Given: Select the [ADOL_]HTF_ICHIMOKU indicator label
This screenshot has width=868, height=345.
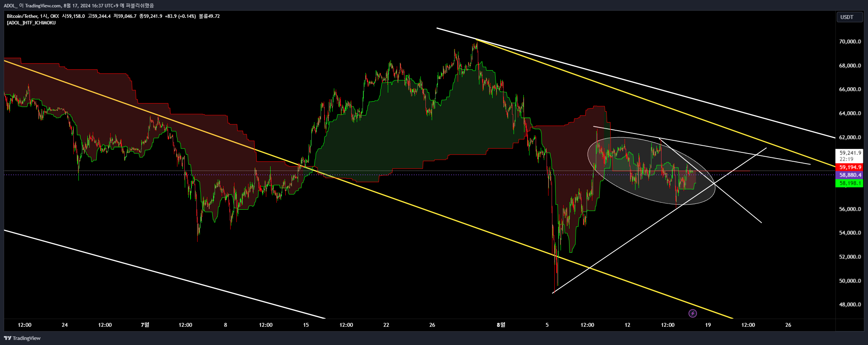Looking at the screenshot, I should (x=31, y=23).
